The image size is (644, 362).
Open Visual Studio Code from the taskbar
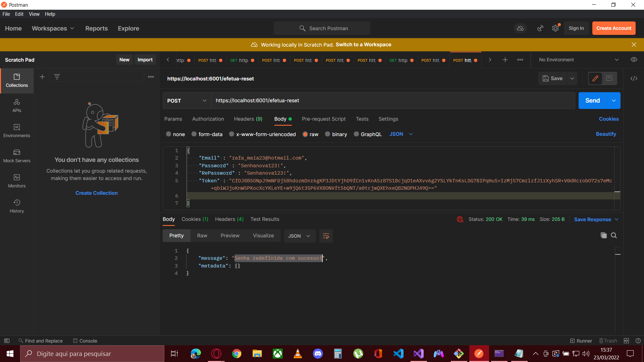point(398,354)
